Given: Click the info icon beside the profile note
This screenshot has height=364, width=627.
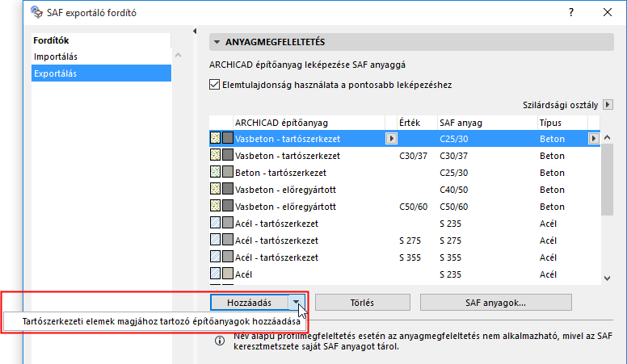Looking at the screenshot, I should (220, 341).
